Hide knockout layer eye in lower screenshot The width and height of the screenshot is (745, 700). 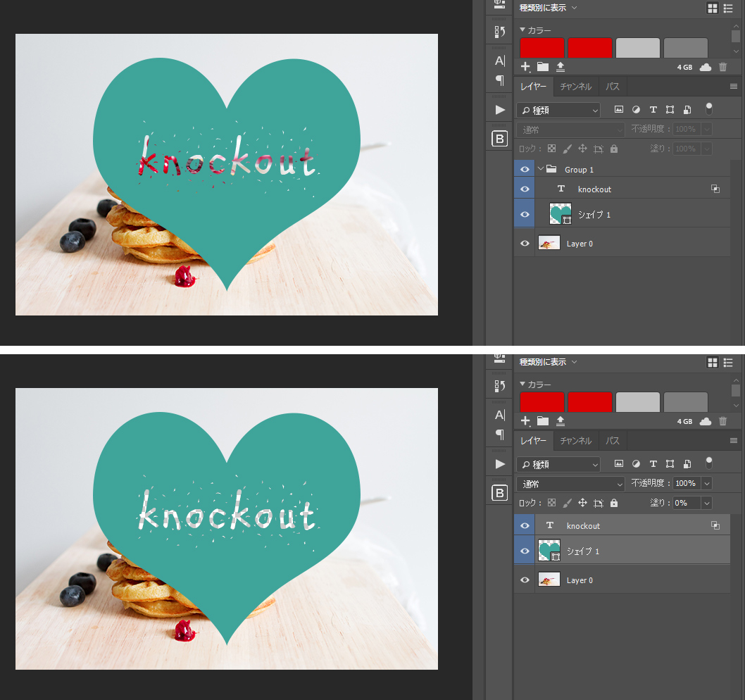point(525,525)
